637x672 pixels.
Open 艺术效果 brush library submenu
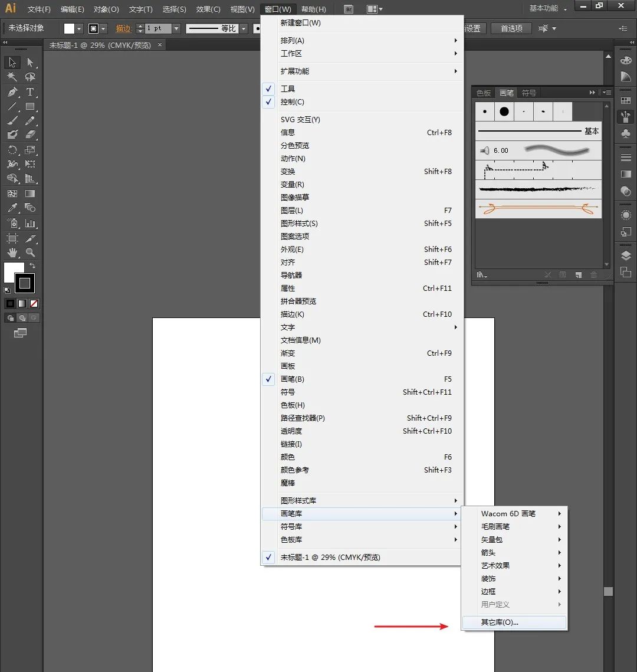[514, 566]
